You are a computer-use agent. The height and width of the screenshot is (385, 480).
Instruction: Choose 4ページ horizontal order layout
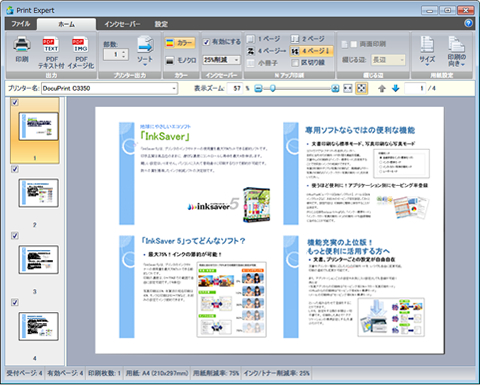click(266, 51)
